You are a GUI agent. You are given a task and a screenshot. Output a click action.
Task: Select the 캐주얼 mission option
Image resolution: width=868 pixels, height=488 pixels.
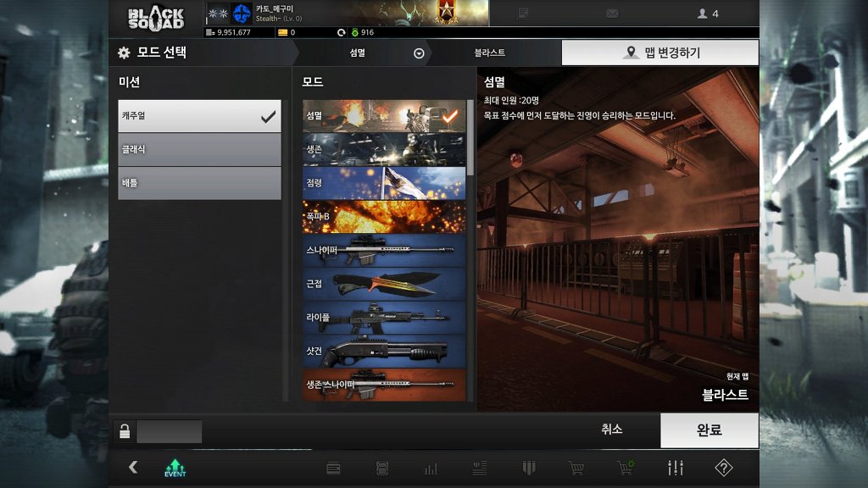click(x=199, y=115)
